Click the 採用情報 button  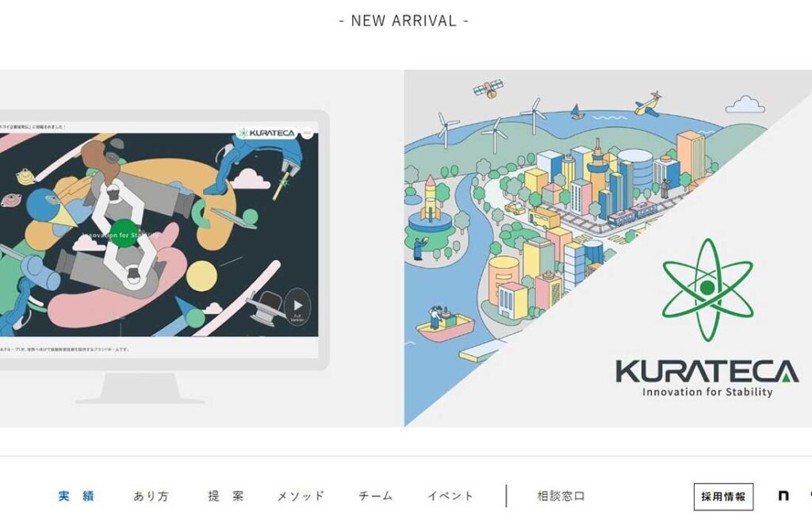723,497
